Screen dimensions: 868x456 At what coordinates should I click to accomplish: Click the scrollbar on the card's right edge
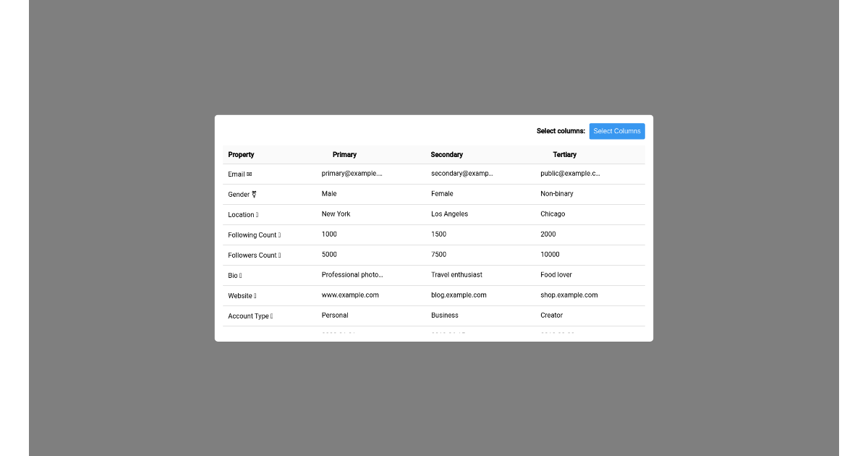point(649,224)
